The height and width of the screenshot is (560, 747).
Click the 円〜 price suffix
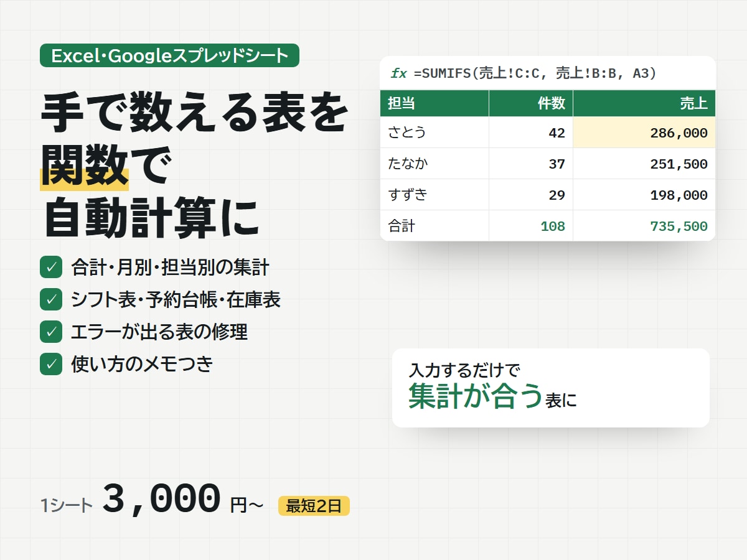247,505
